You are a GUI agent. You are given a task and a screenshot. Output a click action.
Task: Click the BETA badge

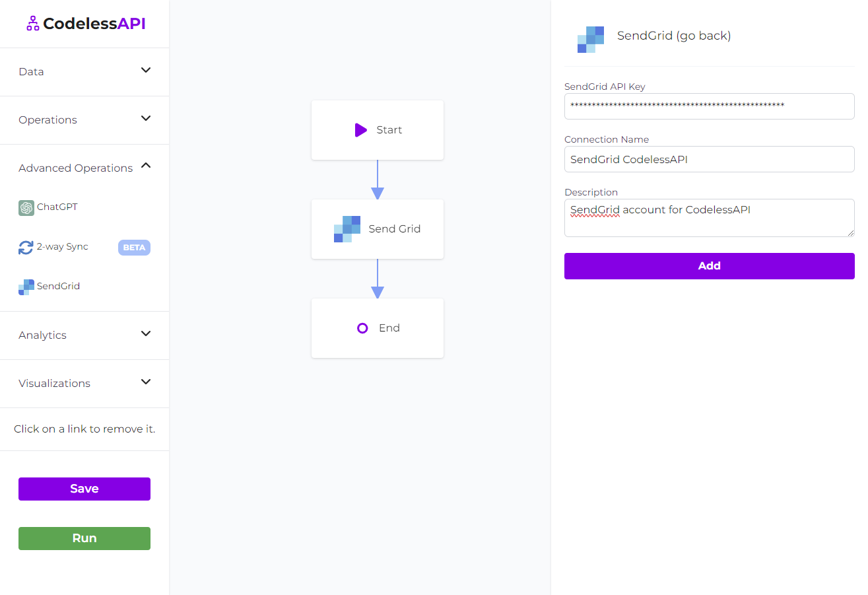134,248
